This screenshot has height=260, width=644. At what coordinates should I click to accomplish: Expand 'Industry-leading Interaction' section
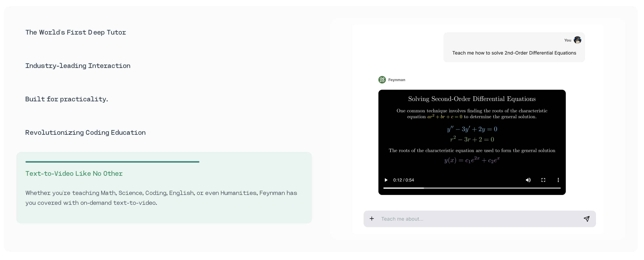point(78,66)
